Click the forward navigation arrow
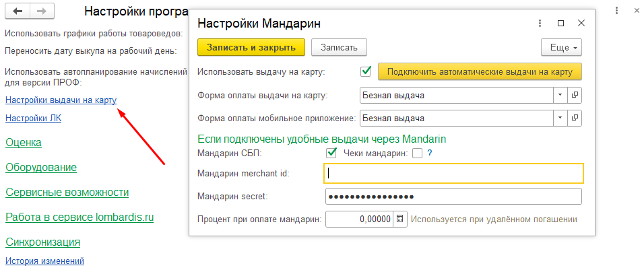 (x=41, y=12)
